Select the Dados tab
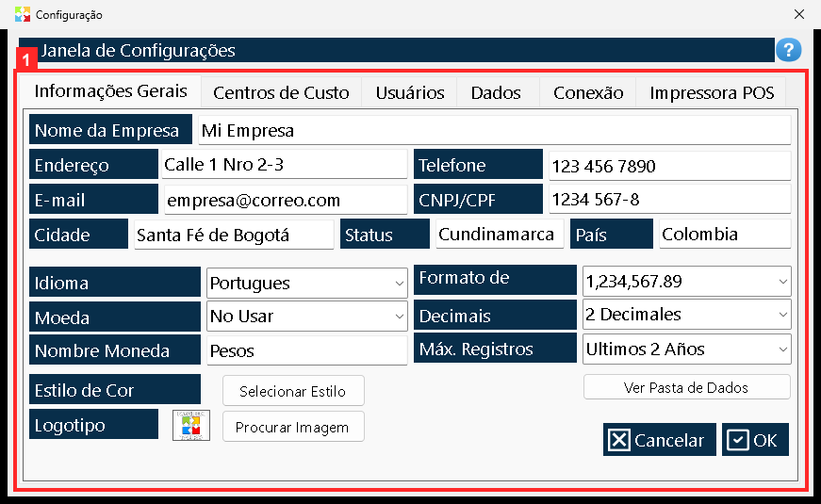 point(496,92)
